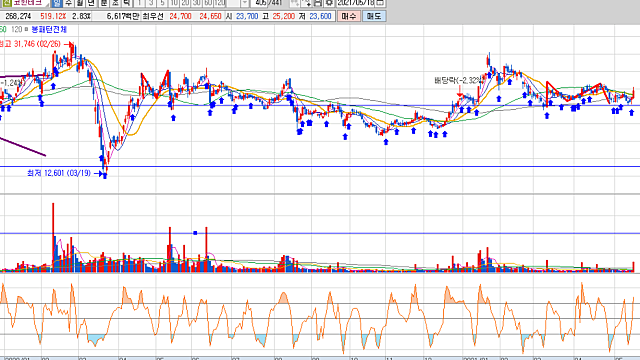Click the 배당락(-2.32%) ex-dividend label

[458, 80]
